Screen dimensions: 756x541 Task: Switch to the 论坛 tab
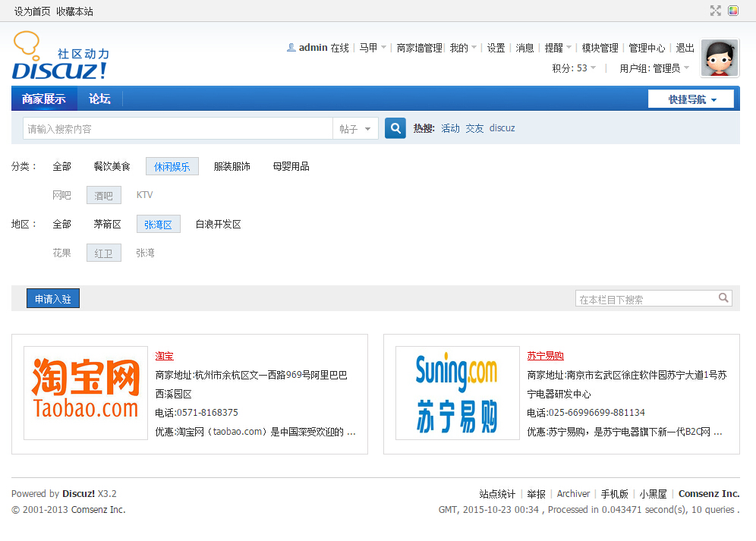(99, 99)
